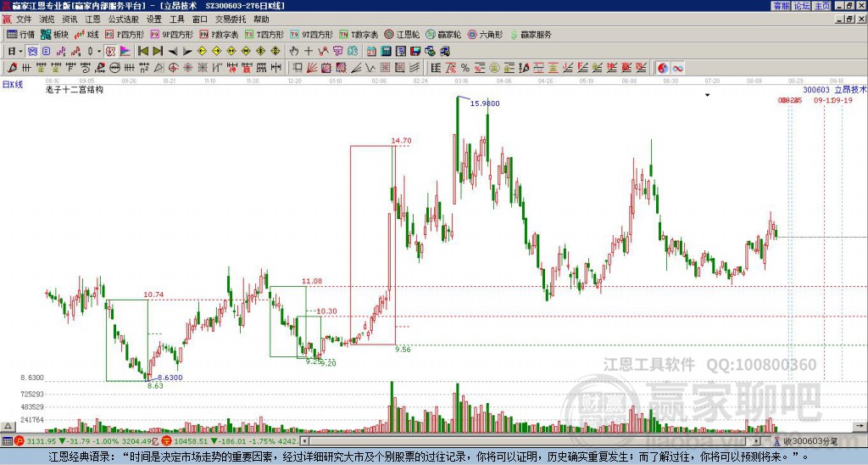Click the save floppy-disk icon
Image resolution: width=868 pixels, height=465 pixels.
point(415,52)
